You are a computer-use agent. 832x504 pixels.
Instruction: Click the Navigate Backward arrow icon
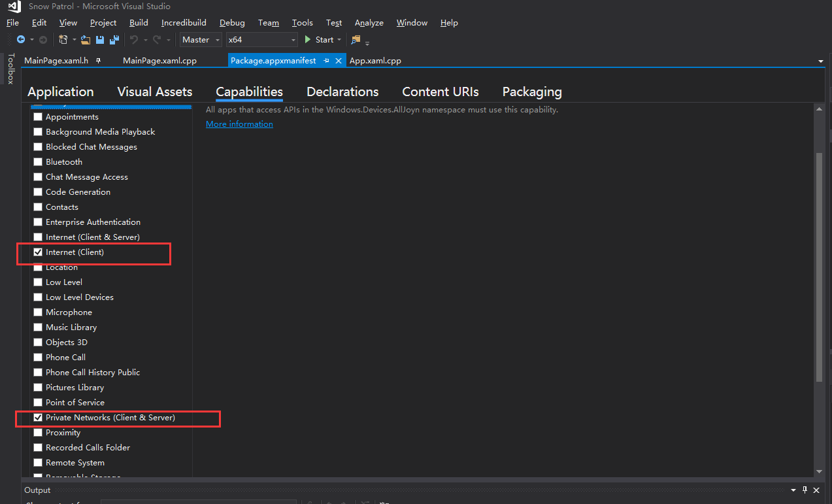pyautogui.click(x=21, y=39)
